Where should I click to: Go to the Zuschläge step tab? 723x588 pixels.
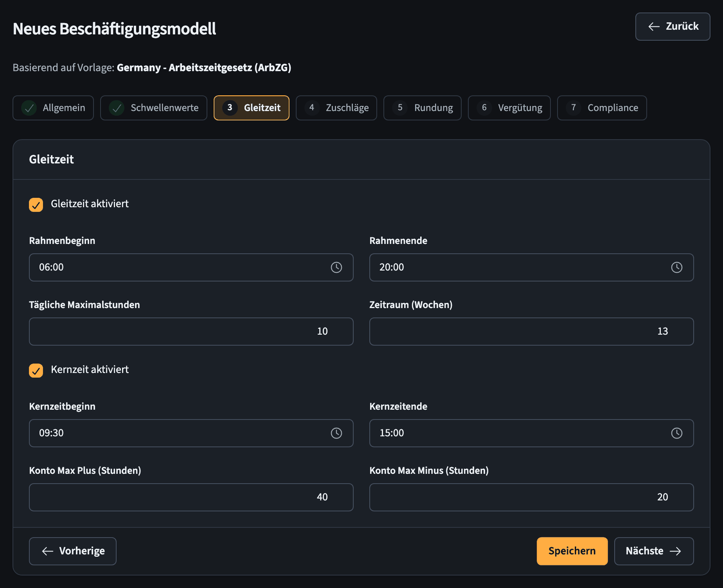tap(336, 108)
